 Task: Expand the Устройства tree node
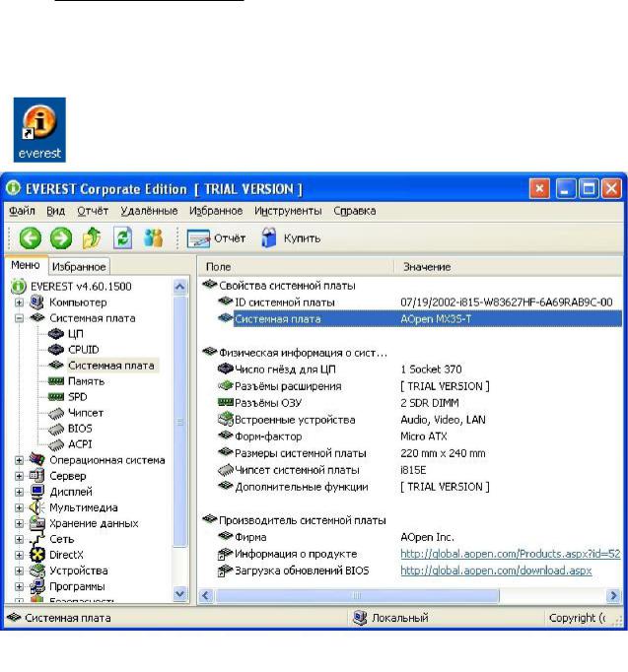point(19,571)
